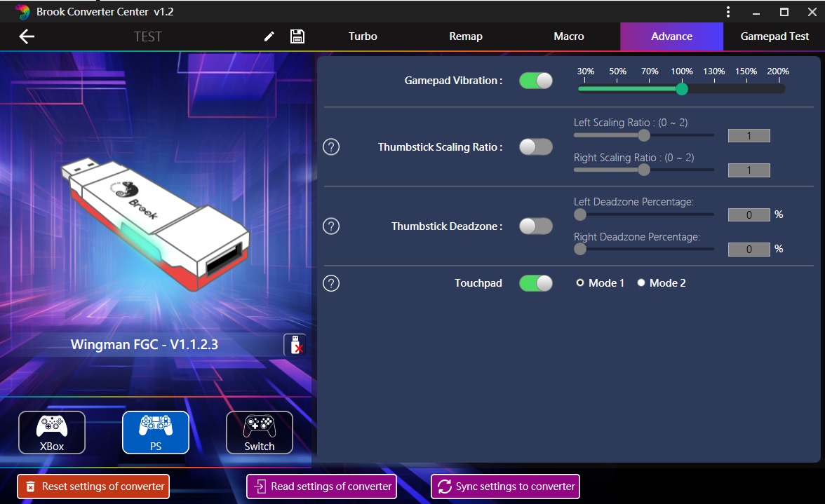Click the Left Scaling Ratio value field

pyautogui.click(x=749, y=135)
